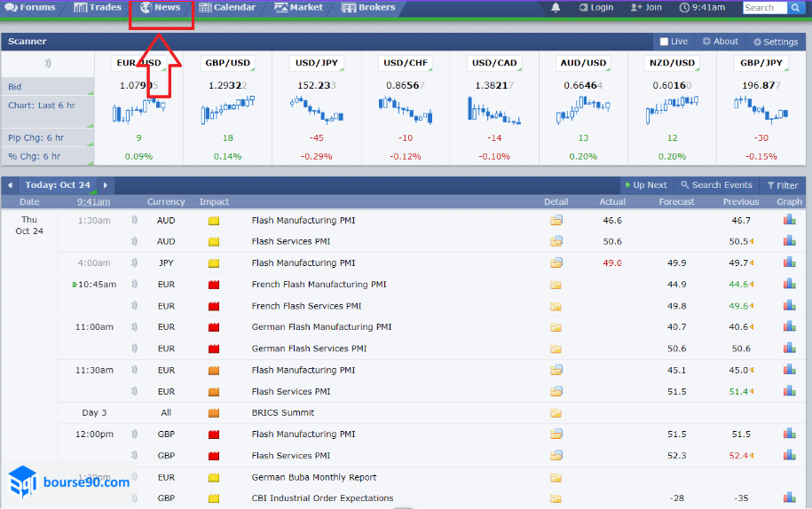Click the Up Next button
The image size is (812, 509).
coord(644,185)
